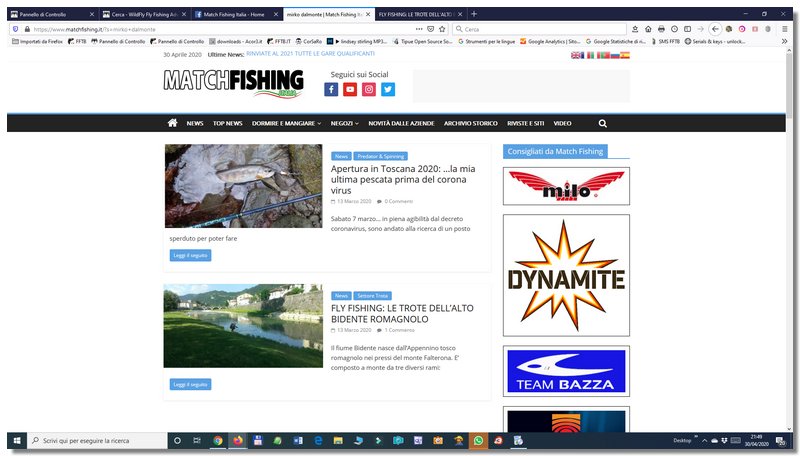
Task: Open a new browser tab with plus
Action: [x=474, y=14]
